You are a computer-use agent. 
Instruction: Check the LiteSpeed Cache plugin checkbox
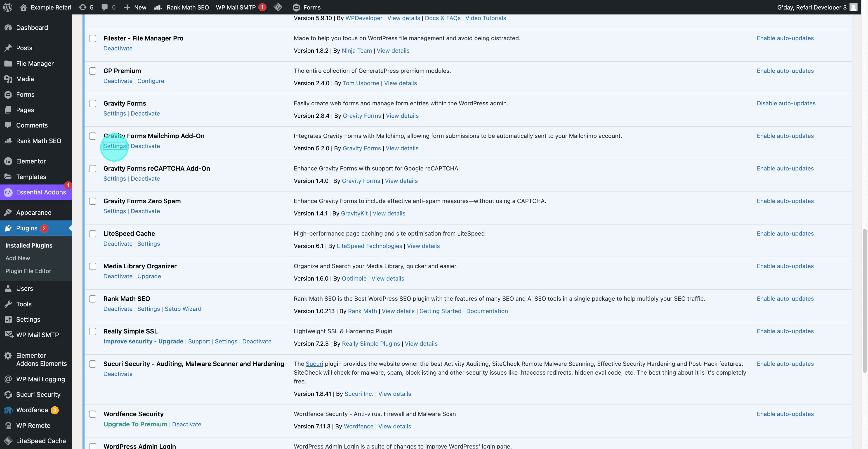click(x=93, y=234)
